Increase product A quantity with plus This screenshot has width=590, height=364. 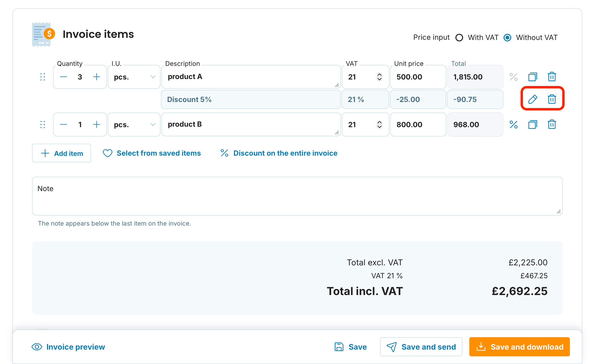click(96, 77)
